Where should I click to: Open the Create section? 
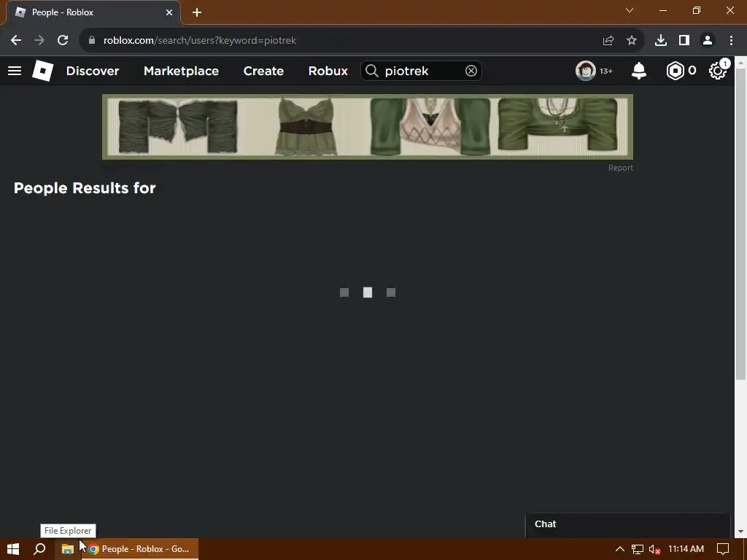(x=263, y=71)
